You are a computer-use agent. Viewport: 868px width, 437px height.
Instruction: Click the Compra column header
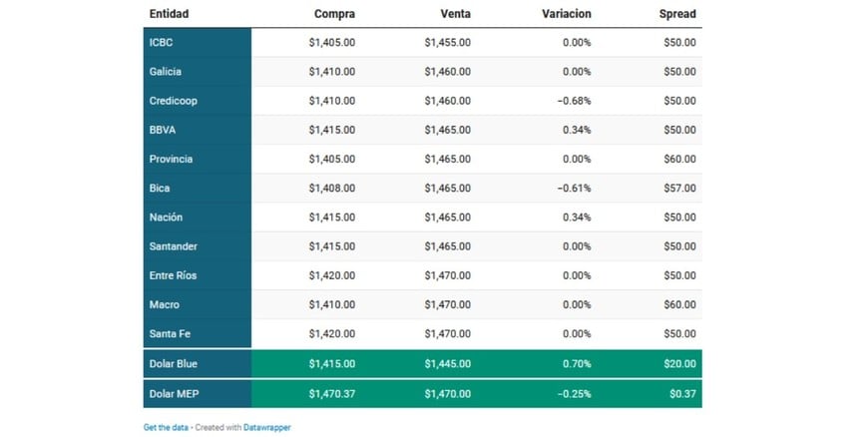[334, 14]
